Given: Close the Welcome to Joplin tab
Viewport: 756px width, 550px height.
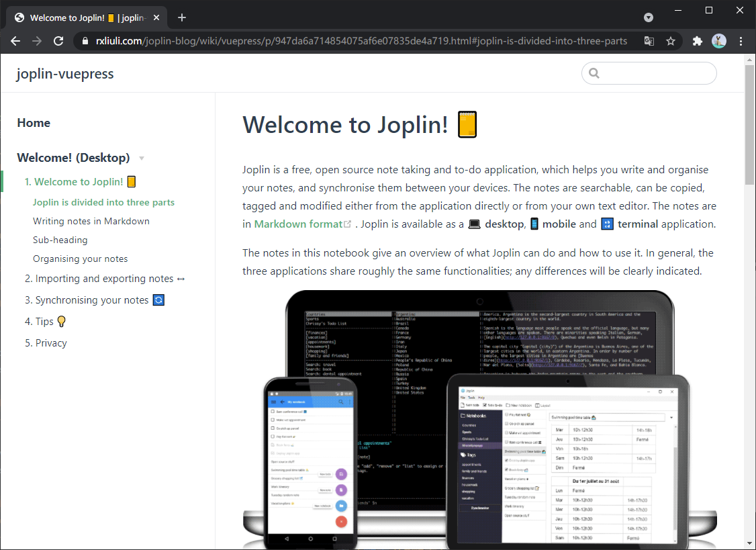Looking at the screenshot, I should [156, 18].
